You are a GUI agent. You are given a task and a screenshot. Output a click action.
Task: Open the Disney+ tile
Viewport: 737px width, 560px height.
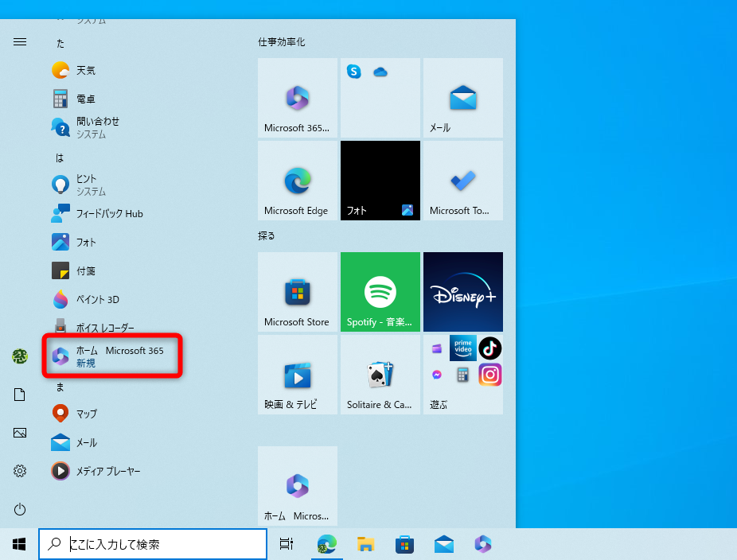pos(463,292)
